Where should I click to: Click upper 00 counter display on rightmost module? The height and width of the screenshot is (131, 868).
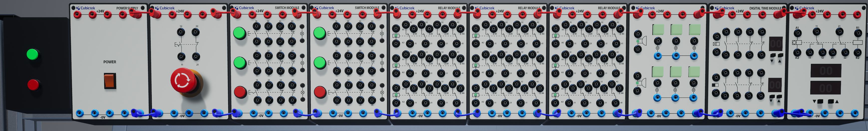pyautogui.click(x=826, y=71)
